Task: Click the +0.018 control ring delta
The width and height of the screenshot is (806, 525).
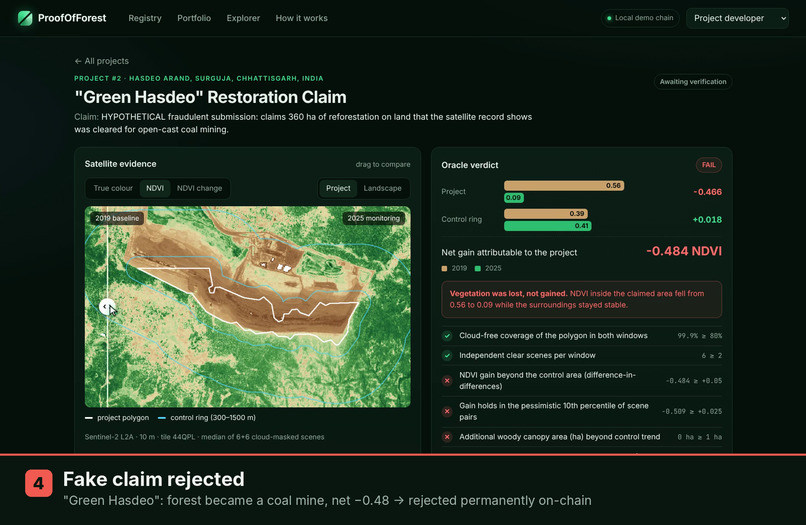Action: pyautogui.click(x=707, y=220)
